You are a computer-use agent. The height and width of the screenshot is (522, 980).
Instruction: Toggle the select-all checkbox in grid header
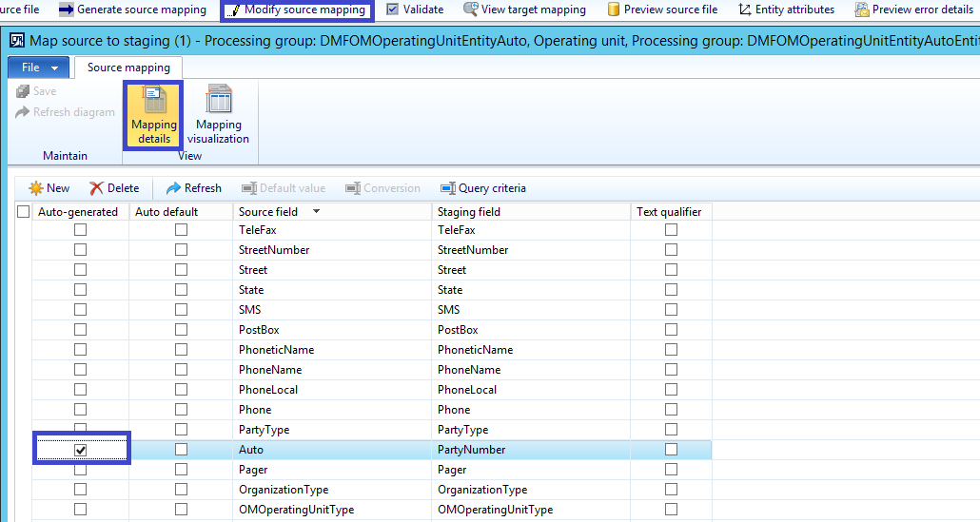(x=24, y=212)
